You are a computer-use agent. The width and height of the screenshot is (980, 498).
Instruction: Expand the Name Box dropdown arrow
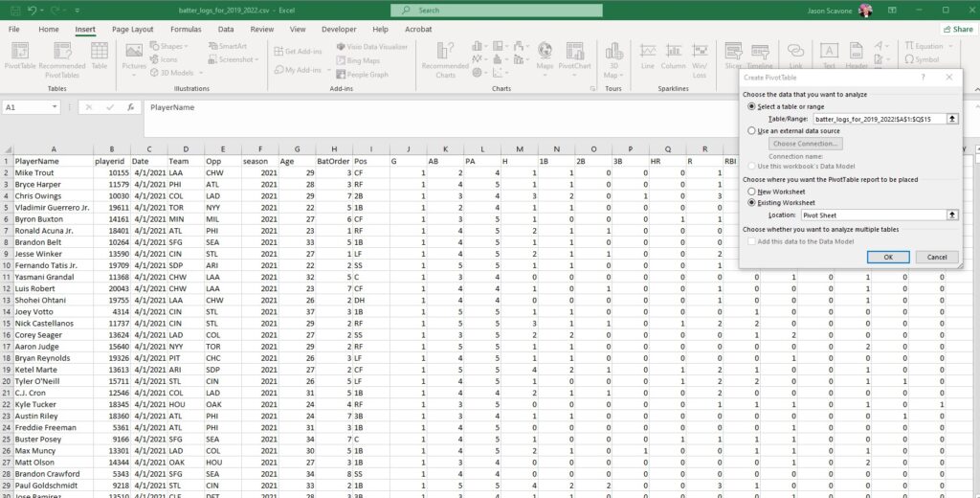click(x=55, y=107)
